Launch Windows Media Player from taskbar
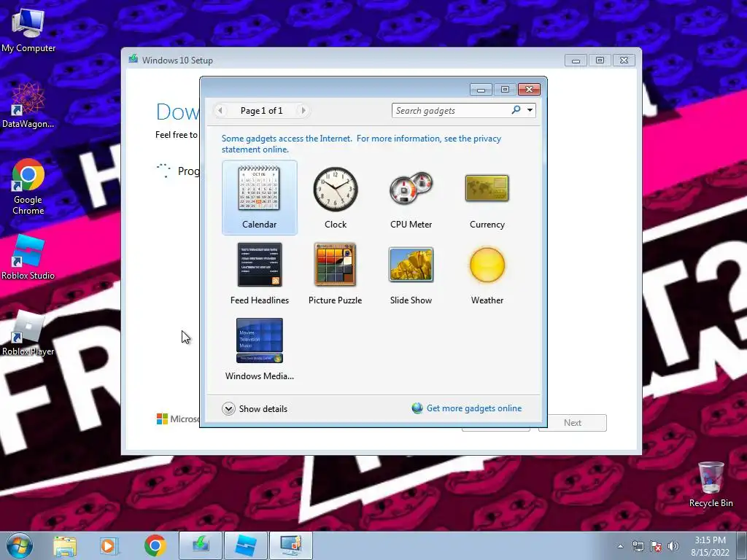Screen dimensions: 747x560 (108, 545)
